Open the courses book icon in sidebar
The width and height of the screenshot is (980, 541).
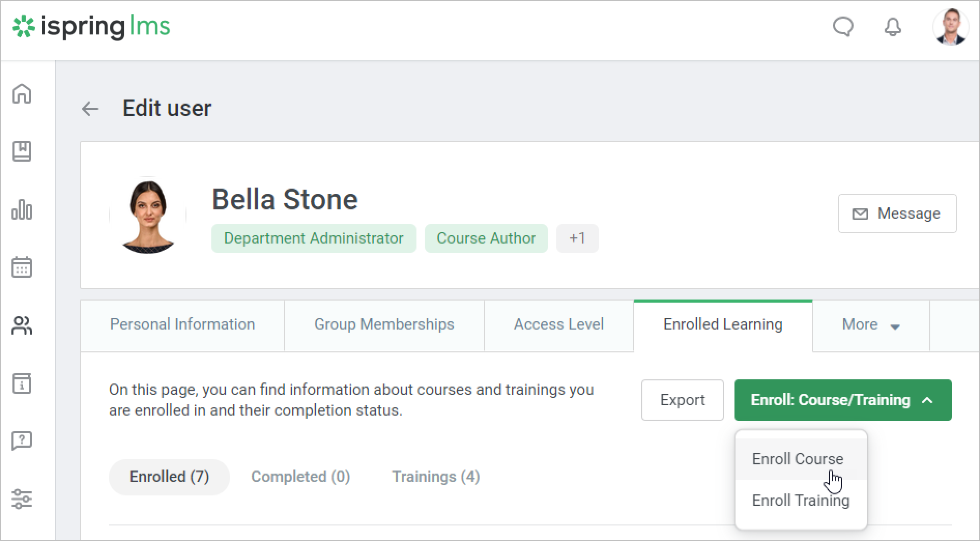click(22, 151)
